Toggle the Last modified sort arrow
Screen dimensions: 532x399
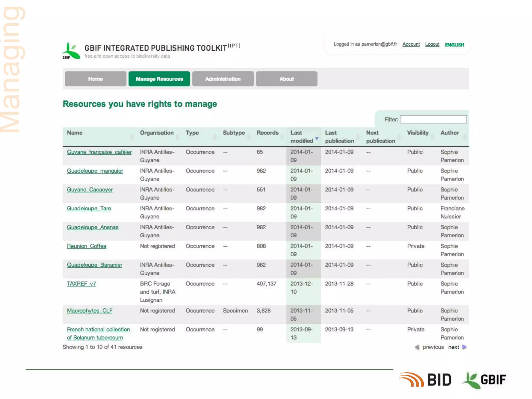(x=317, y=138)
